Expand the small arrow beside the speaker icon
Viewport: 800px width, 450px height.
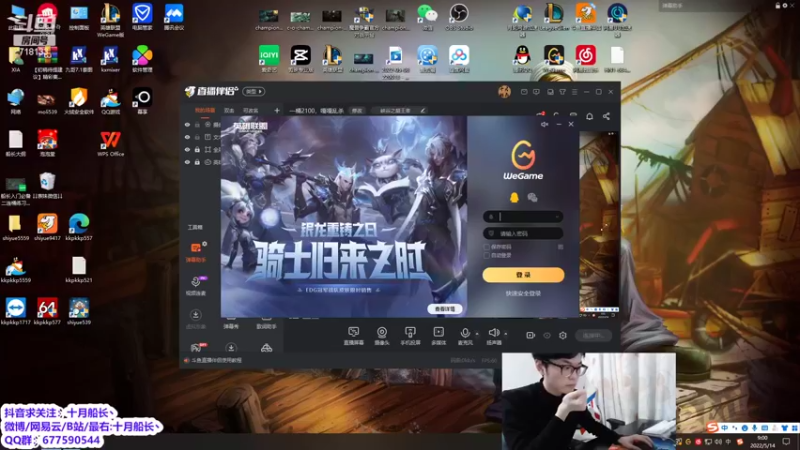tap(506, 334)
